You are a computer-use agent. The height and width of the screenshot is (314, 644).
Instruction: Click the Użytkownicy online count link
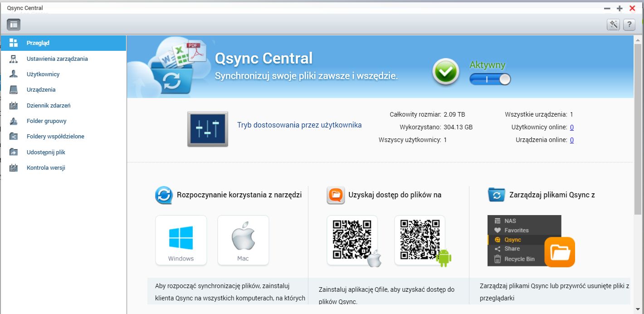572,128
